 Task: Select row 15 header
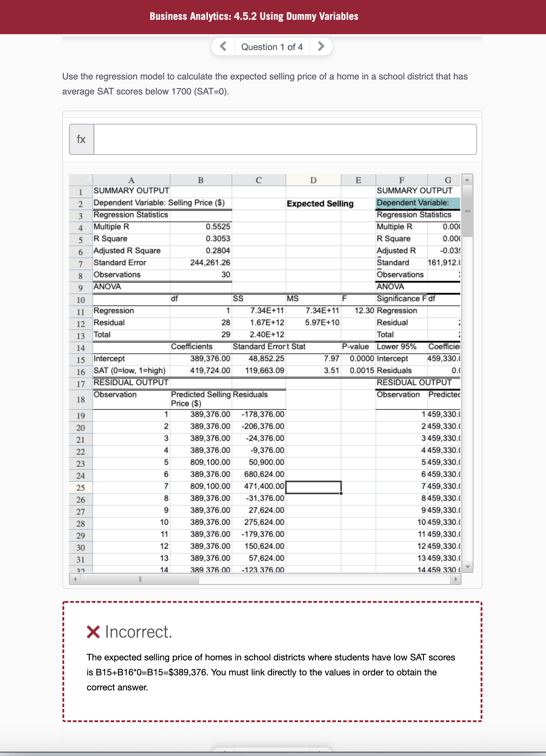(81, 360)
